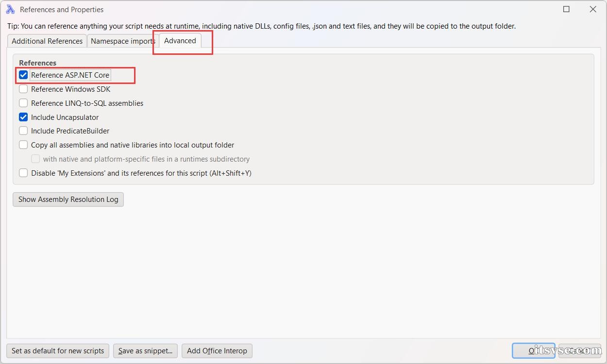
Task: Click the References group heading
Action: click(38, 63)
